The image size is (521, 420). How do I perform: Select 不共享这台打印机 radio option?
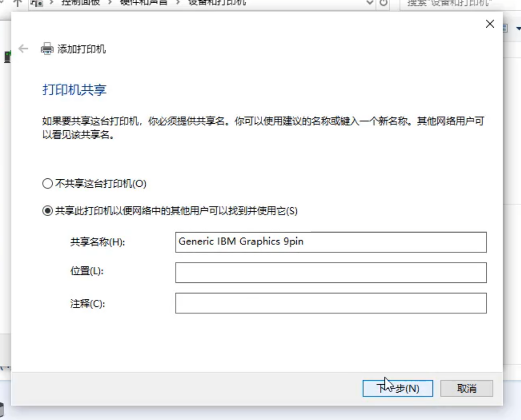(x=48, y=184)
